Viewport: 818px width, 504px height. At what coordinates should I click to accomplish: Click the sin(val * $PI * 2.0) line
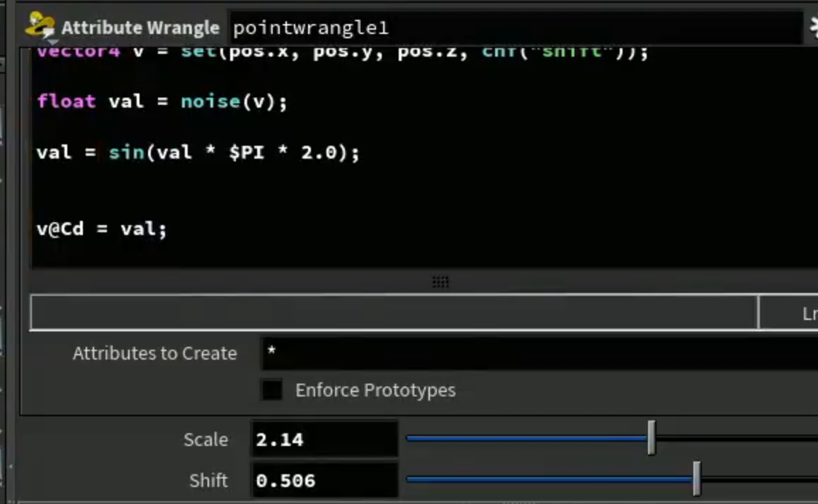click(x=198, y=153)
